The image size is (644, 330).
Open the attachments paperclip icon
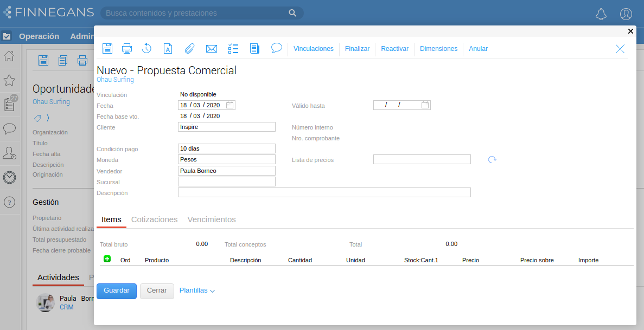(189, 49)
